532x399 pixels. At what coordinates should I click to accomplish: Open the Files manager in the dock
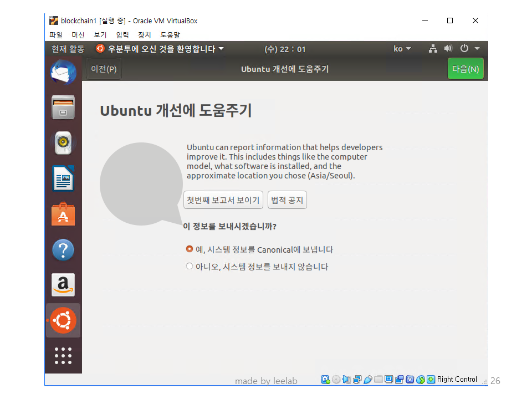63,107
